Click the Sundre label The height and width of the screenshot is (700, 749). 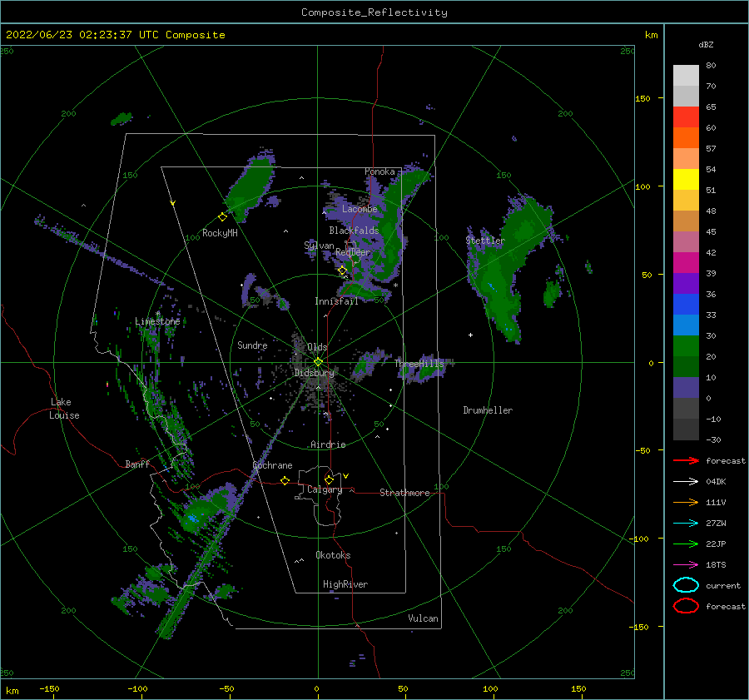(252, 345)
